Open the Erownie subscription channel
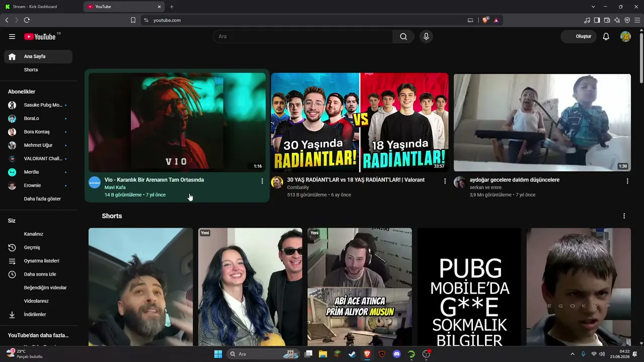 click(38, 186)
